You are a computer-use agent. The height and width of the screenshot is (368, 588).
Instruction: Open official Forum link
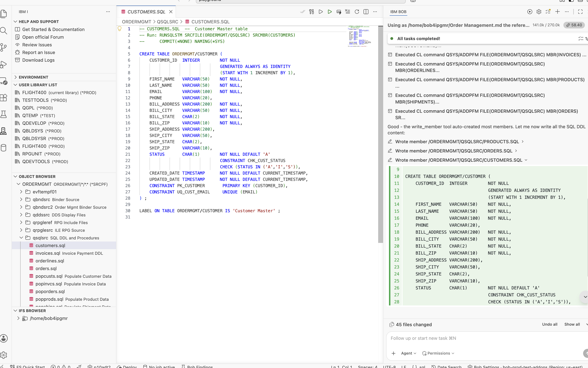click(x=43, y=37)
